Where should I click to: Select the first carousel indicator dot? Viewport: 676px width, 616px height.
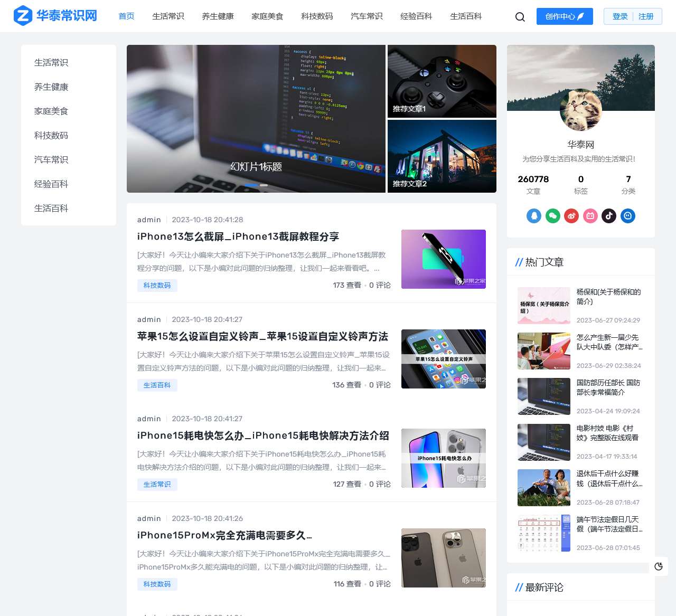(251, 185)
